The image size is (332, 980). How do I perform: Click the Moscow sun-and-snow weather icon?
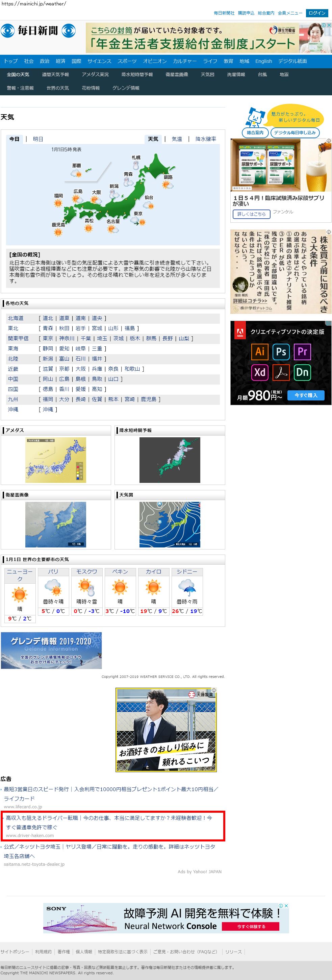(86, 587)
